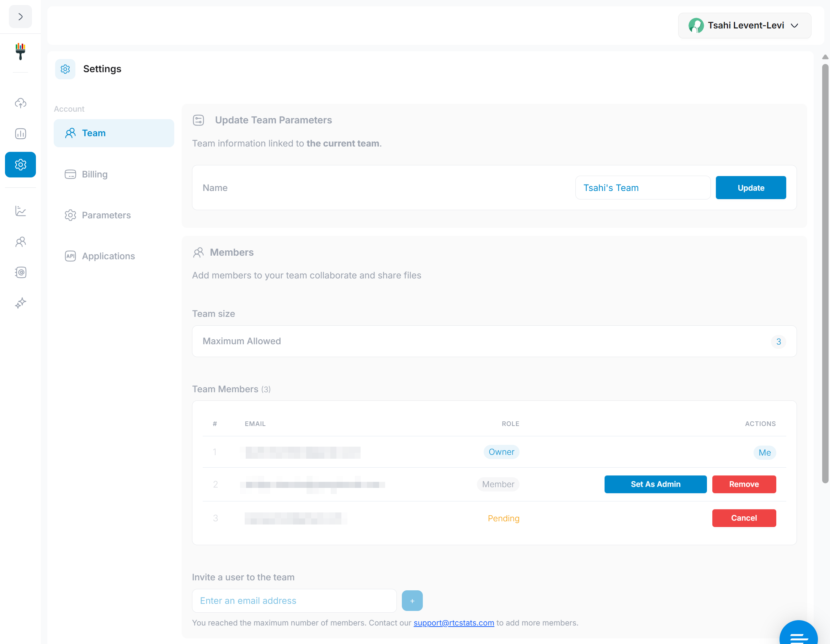
Task: Switch to Applications settings
Action: (x=108, y=256)
